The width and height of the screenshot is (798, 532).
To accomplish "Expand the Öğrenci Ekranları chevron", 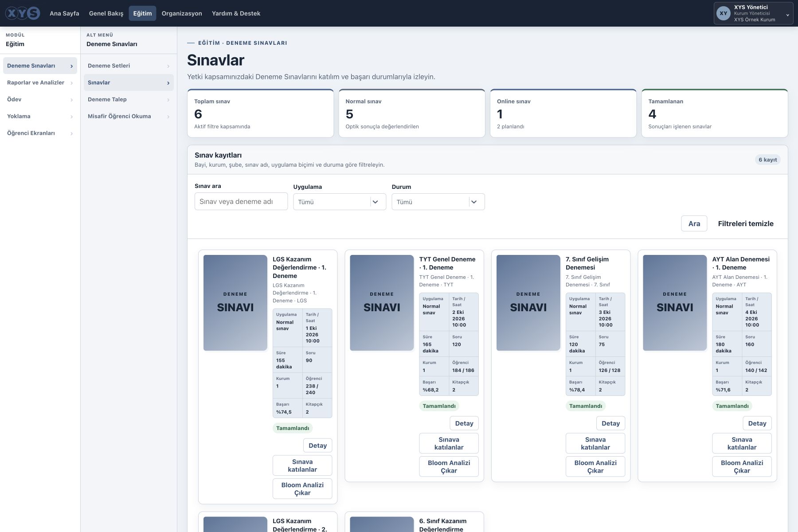I will click(71, 133).
